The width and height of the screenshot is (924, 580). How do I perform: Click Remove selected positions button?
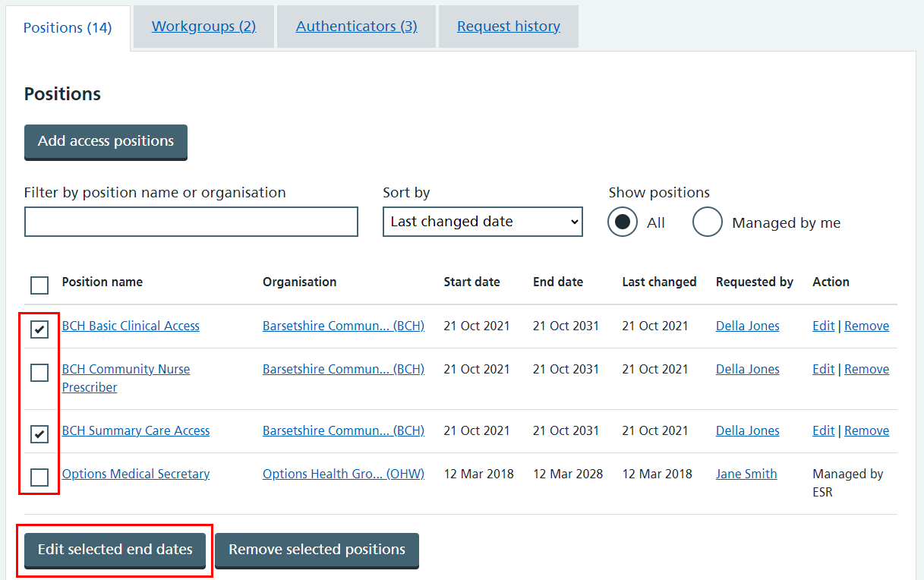click(317, 550)
